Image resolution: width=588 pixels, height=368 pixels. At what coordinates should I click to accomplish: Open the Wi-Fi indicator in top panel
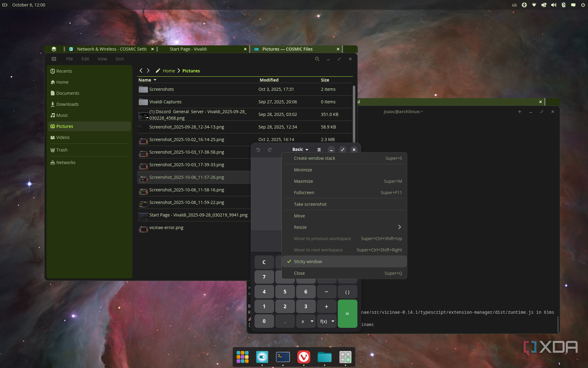coord(534,5)
